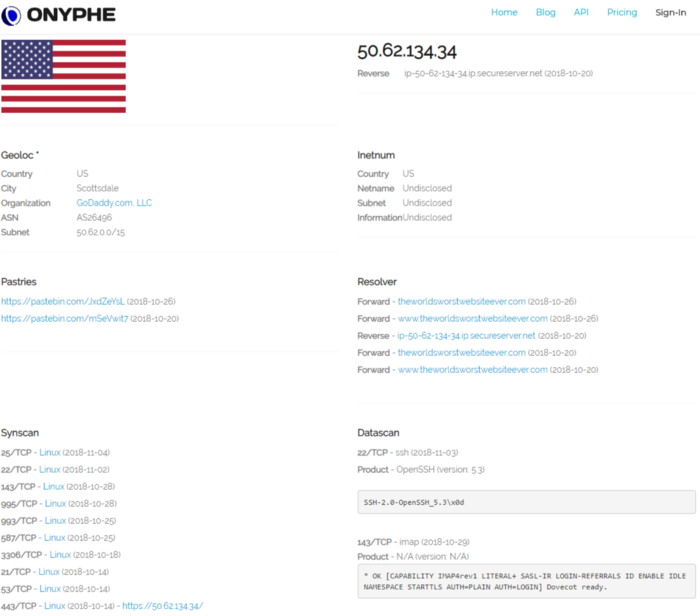Click Linux link on the 995/TCP row

55,504
